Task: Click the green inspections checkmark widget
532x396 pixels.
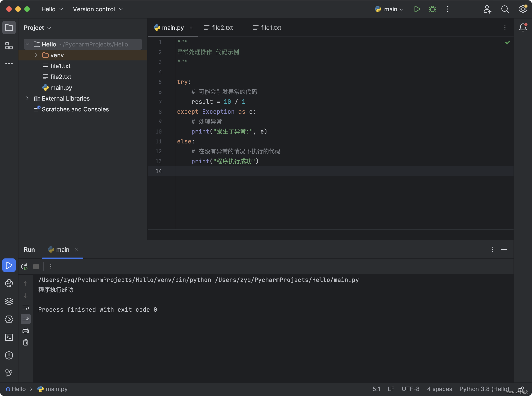Action: click(x=507, y=43)
